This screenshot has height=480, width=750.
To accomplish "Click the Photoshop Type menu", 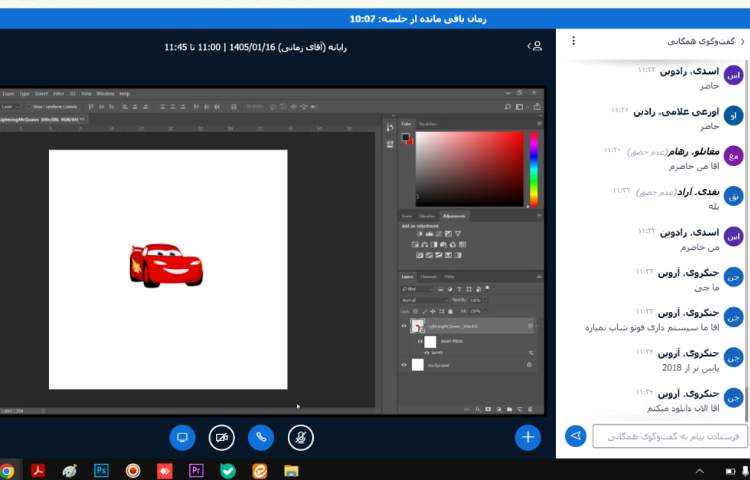I will coord(24,94).
